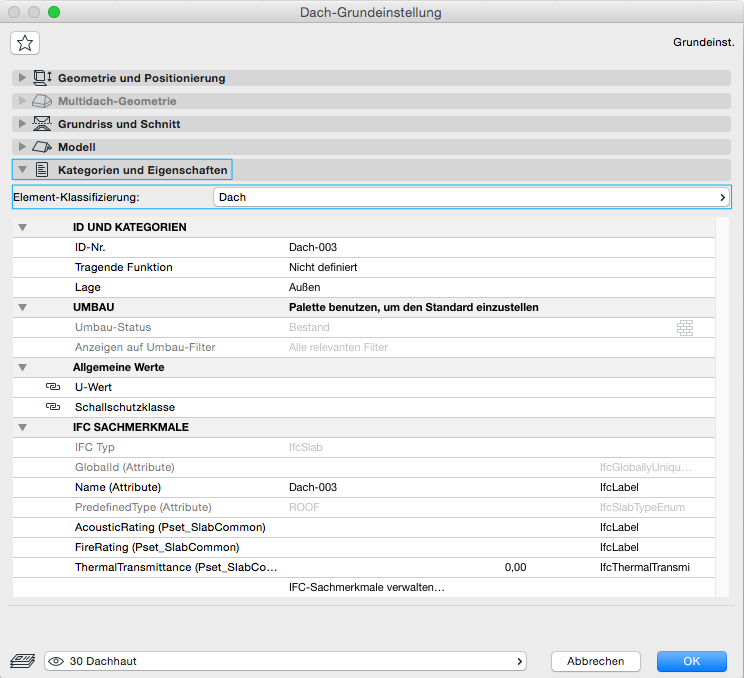
Task: Collapse the ID UND KATEGORIEN group
Action: point(23,227)
